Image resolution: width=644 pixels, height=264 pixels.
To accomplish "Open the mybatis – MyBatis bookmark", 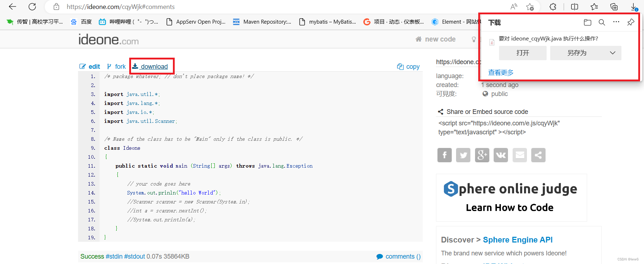I will (328, 22).
